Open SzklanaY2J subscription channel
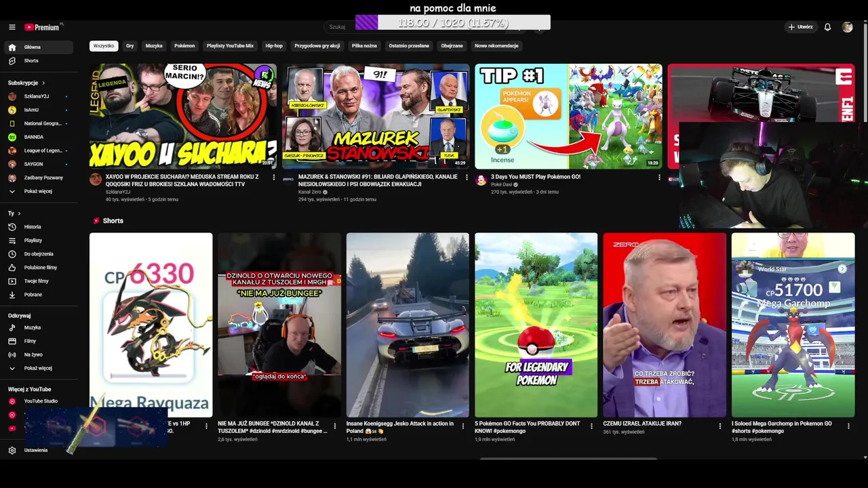The height and width of the screenshot is (488, 868). (x=38, y=96)
